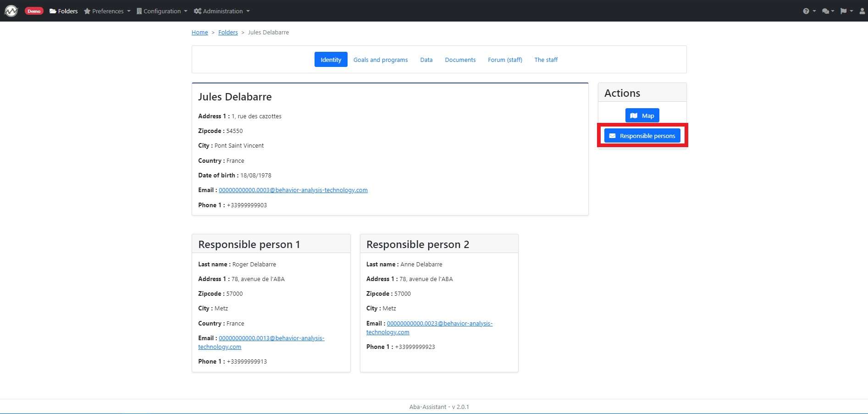868x414 pixels.
Task: Click phone number +33999999923
Action: [415, 347]
